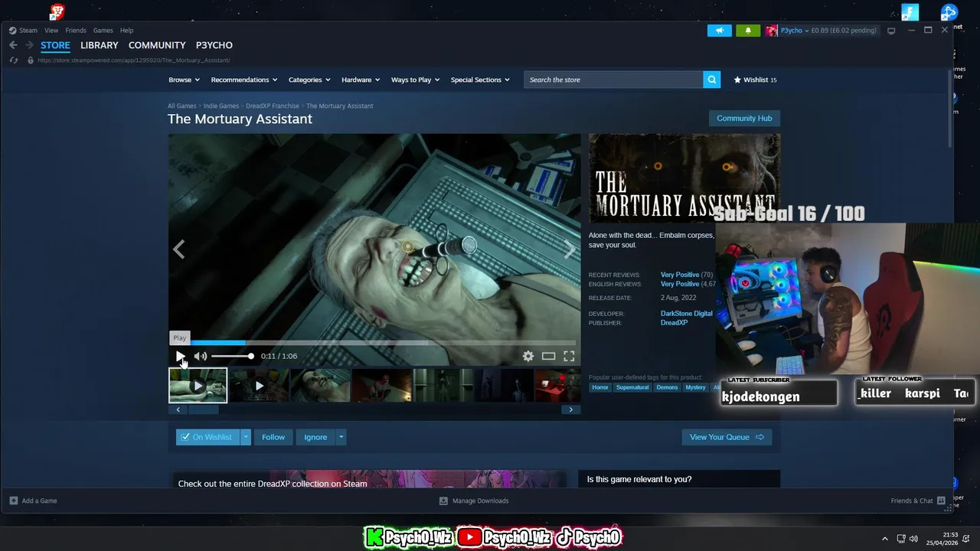The height and width of the screenshot is (551, 980).
Task: Open the Games menu
Action: point(103,31)
